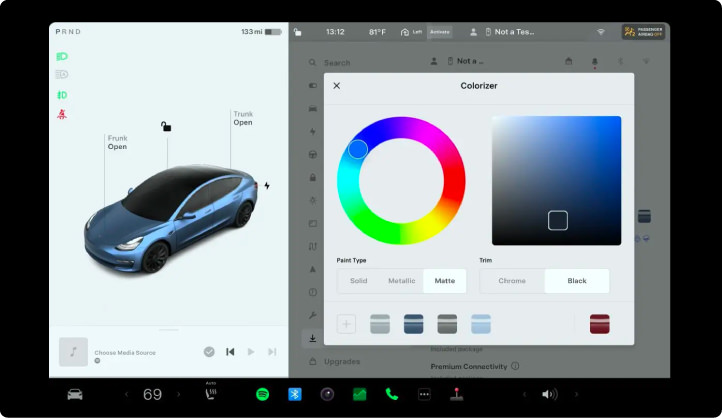This screenshot has width=722, height=418.
Task: Tap the car controls icon in dock
Action: 75,394
